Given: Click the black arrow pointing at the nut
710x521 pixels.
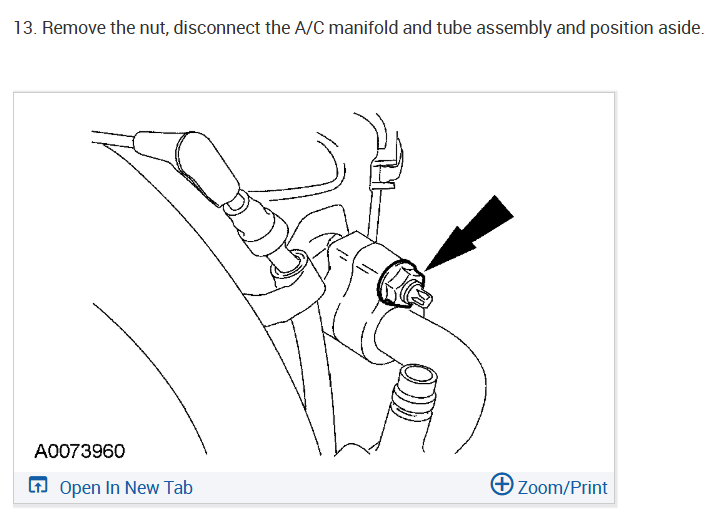Looking at the screenshot, I should pyautogui.click(x=470, y=233).
